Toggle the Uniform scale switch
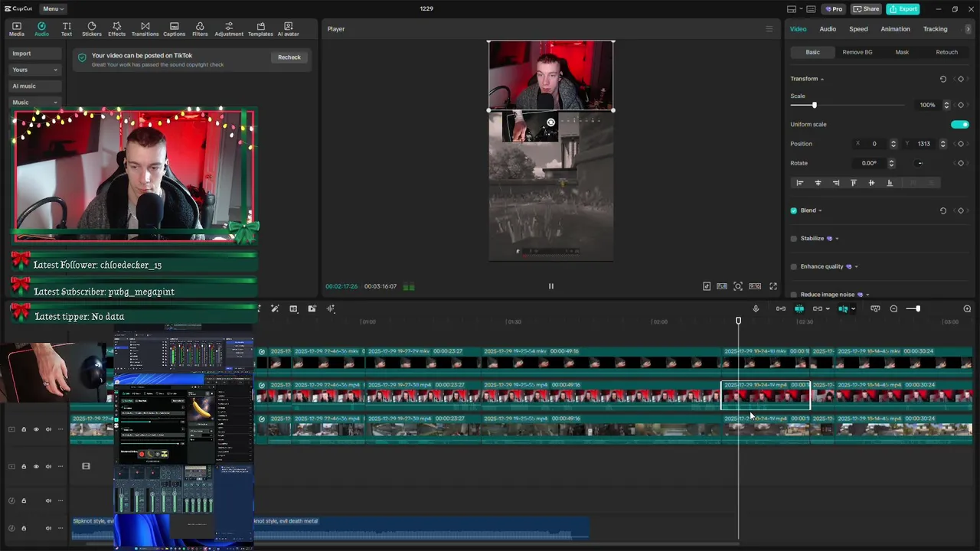Image resolution: width=980 pixels, height=551 pixels. 960,125
